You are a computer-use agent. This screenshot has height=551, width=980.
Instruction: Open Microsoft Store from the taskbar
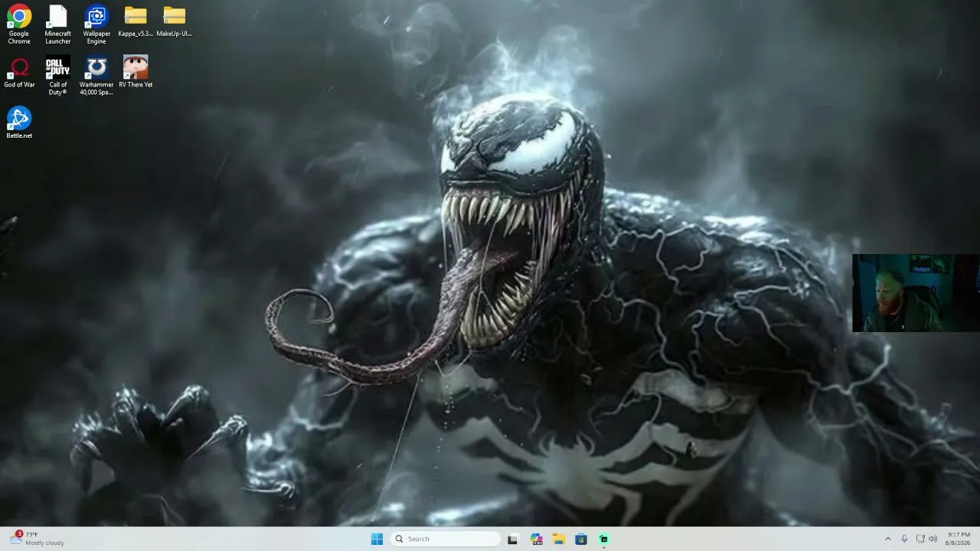pos(581,539)
